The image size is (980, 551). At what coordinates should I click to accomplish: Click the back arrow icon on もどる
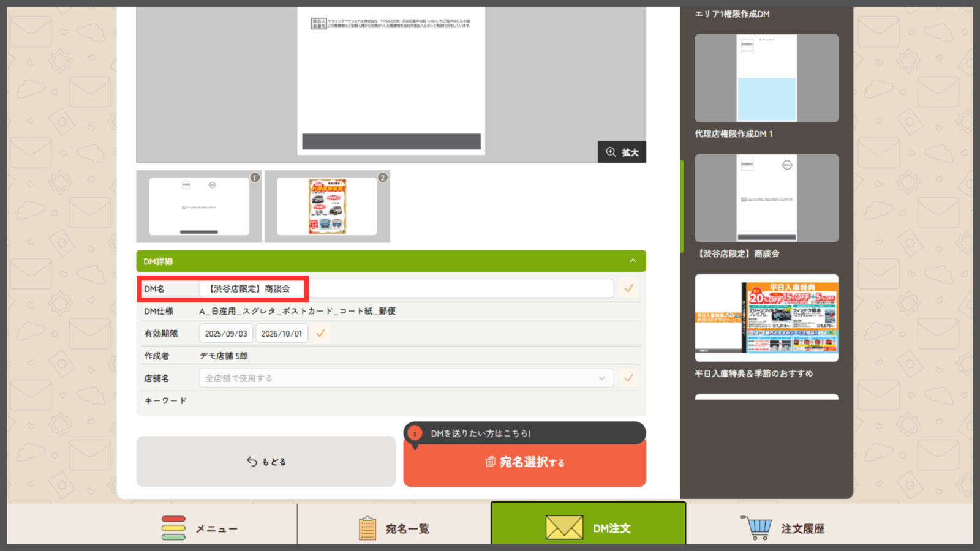coord(252,461)
